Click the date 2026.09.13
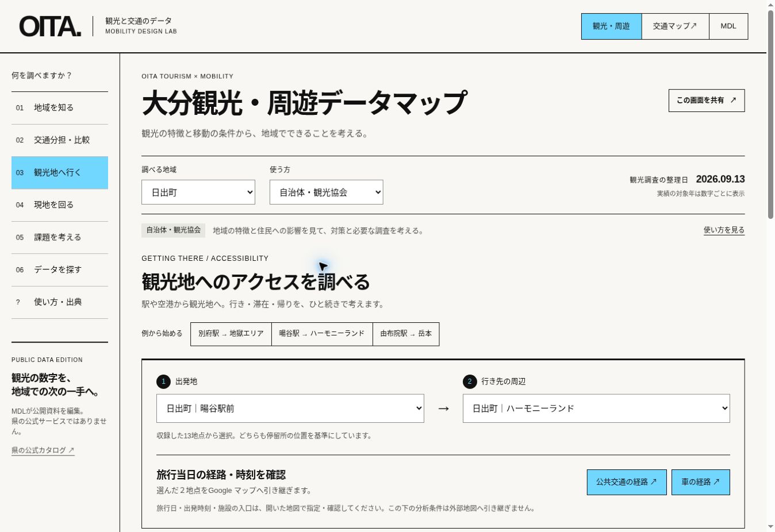The width and height of the screenshot is (775, 532). 720,179
